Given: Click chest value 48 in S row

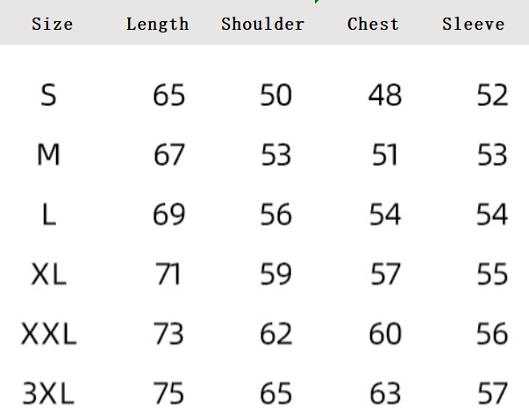Looking at the screenshot, I should pos(385,95).
